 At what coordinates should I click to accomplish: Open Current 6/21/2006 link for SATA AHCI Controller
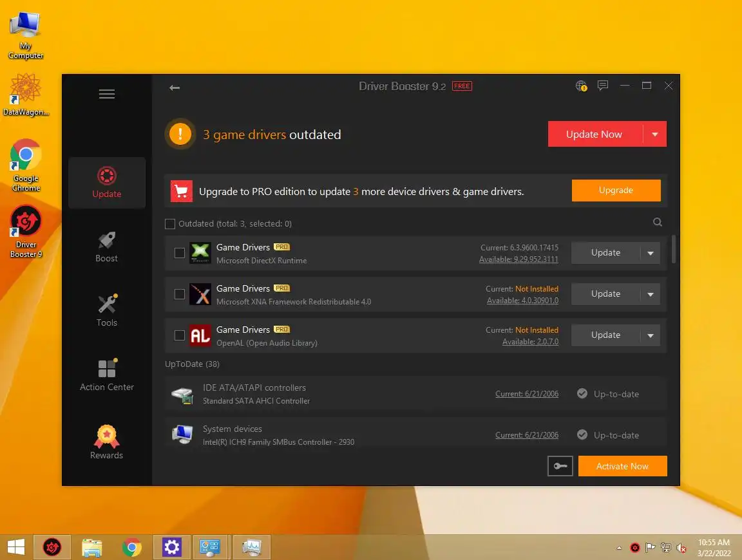click(x=527, y=393)
